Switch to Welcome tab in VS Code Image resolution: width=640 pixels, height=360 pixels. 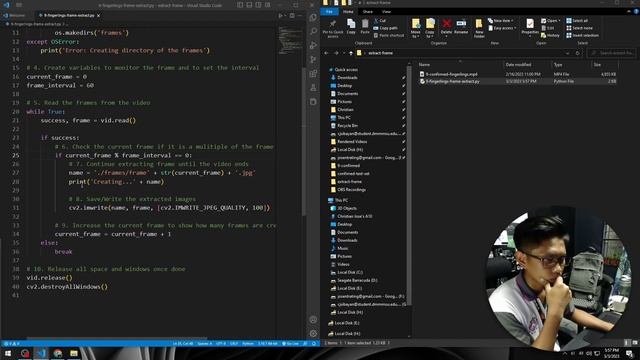[14, 16]
